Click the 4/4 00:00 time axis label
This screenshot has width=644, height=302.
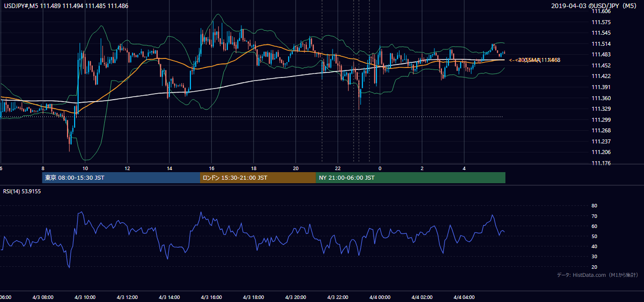tap(380, 297)
